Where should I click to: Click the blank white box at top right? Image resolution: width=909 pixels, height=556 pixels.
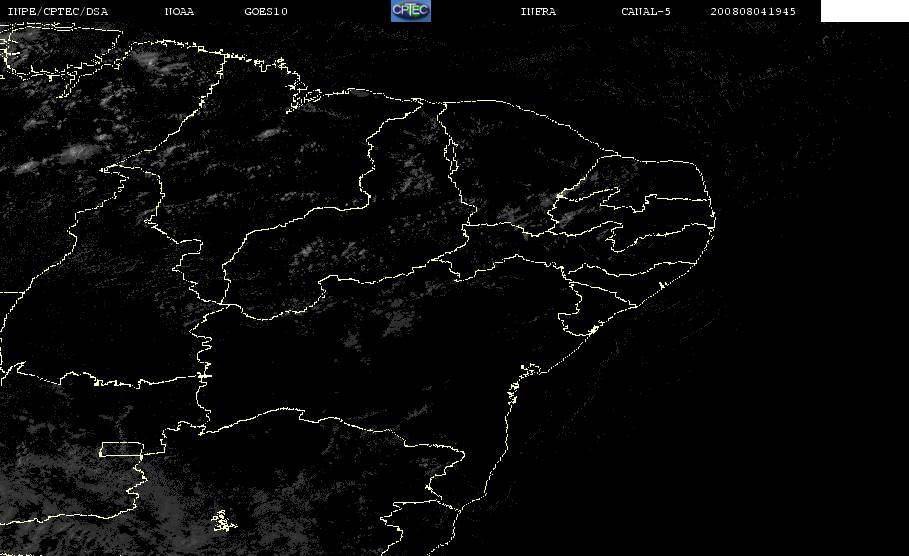click(x=864, y=11)
